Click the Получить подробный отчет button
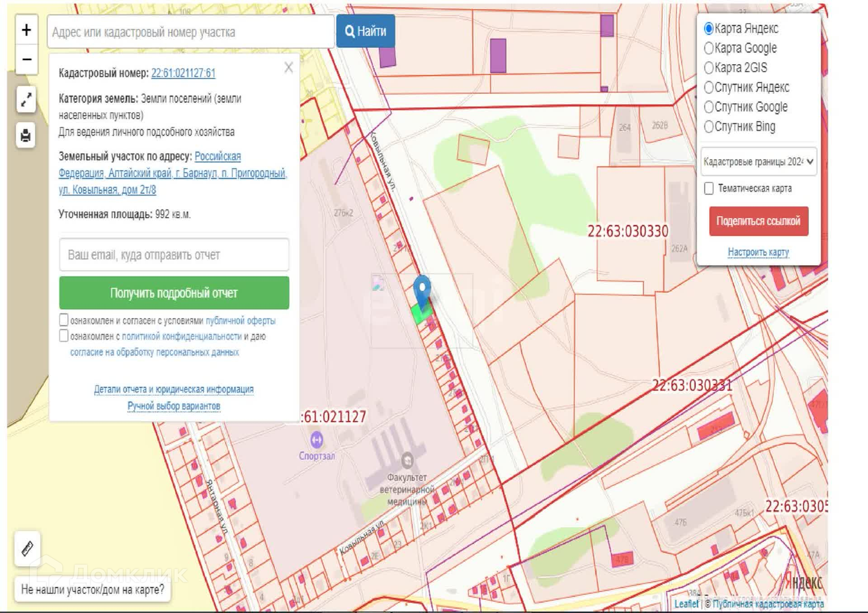 (174, 293)
